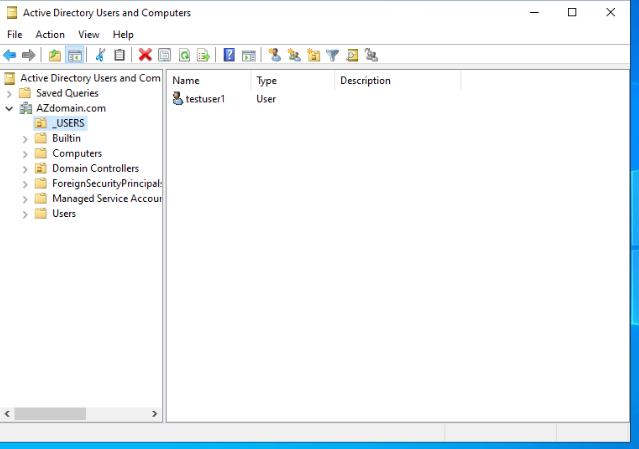Click the Back arrow in the toolbar

tap(9, 55)
